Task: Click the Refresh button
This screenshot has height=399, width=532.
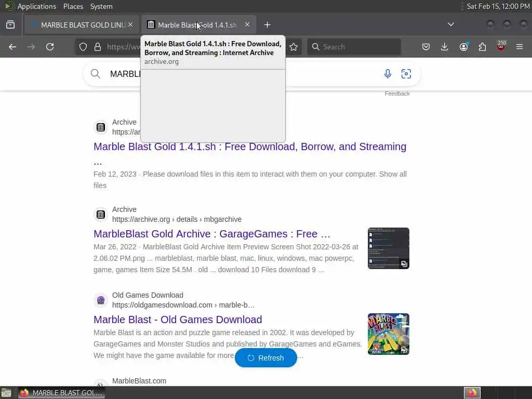Action: [266, 358]
